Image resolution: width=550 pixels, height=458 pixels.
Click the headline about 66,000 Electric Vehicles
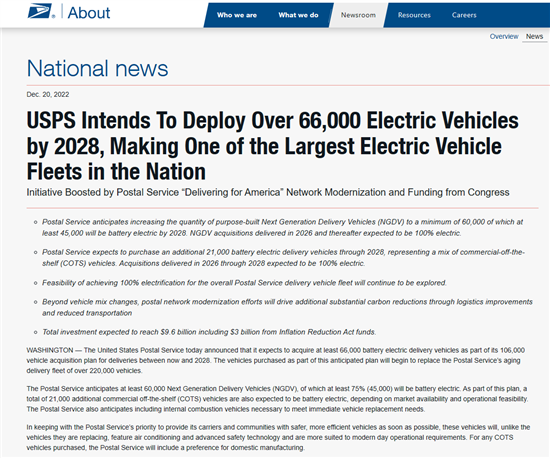click(x=273, y=146)
